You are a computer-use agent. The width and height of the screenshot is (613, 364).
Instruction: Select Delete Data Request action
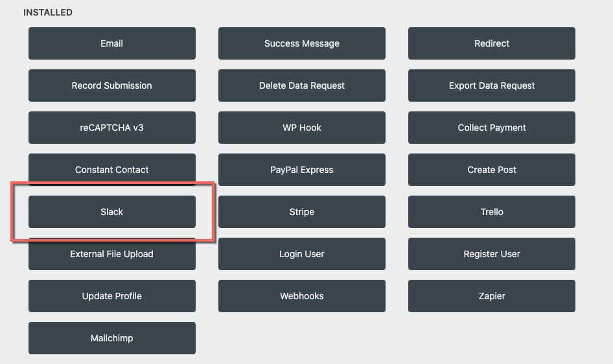pos(301,85)
